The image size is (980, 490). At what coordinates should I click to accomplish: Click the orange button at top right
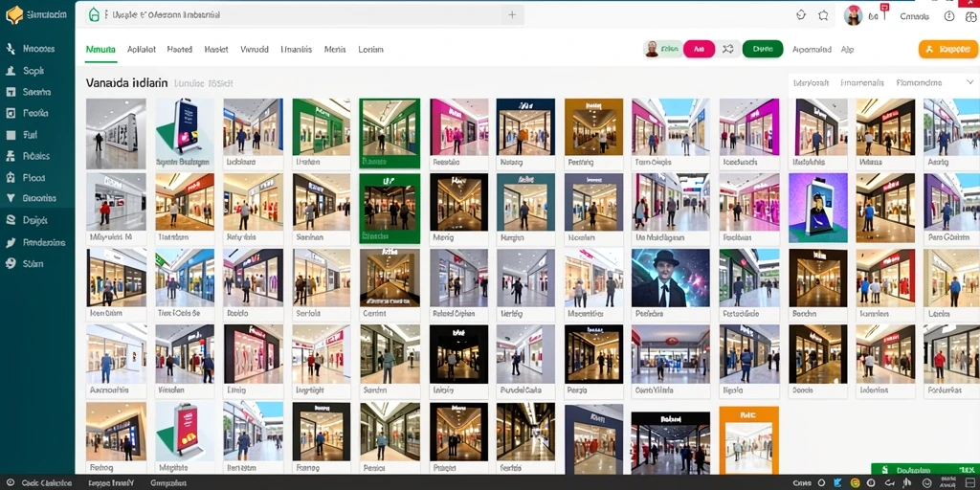pyautogui.click(x=948, y=49)
